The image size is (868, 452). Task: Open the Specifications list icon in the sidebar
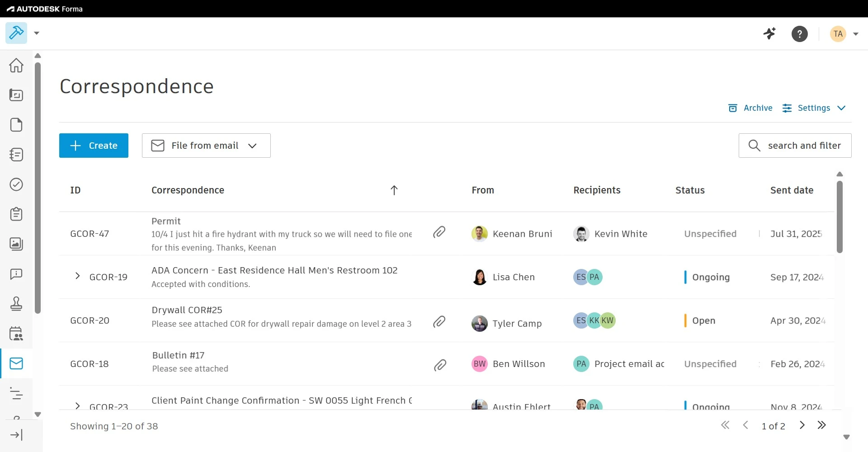(16, 155)
